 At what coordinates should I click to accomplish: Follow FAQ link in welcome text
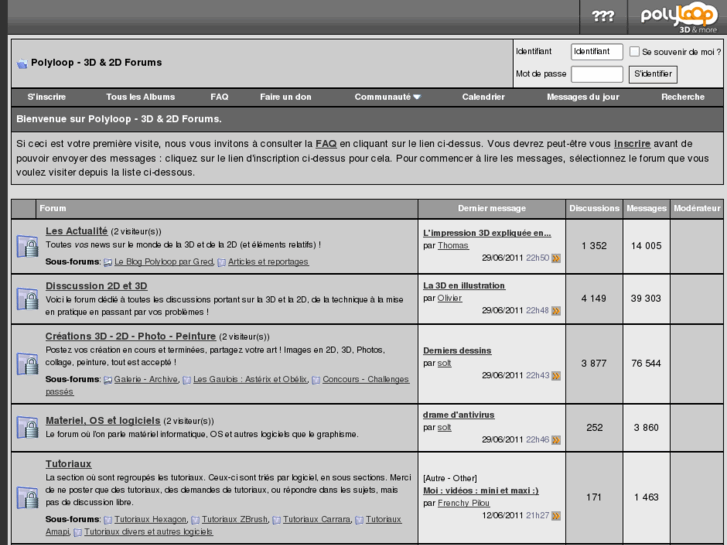pos(326,144)
